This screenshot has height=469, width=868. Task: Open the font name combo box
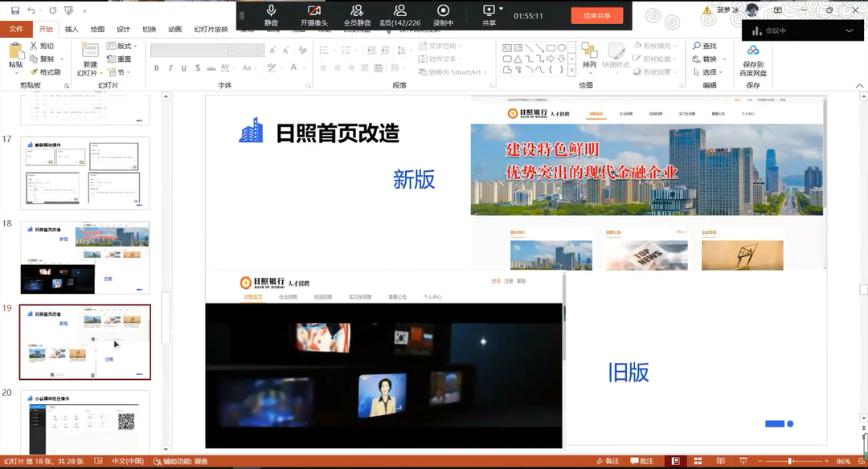pyautogui.click(x=192, y=51)
